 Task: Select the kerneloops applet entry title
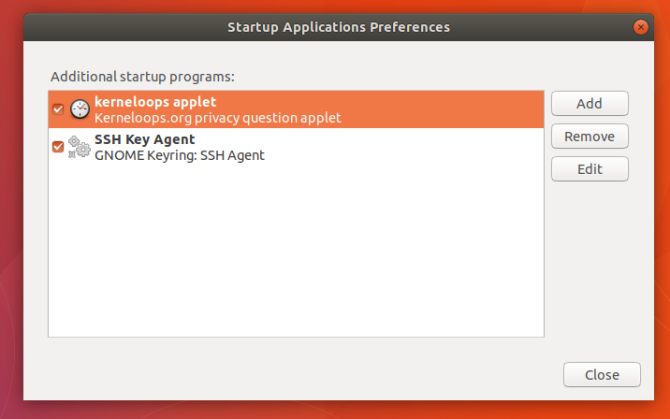(x=156, y=102)
